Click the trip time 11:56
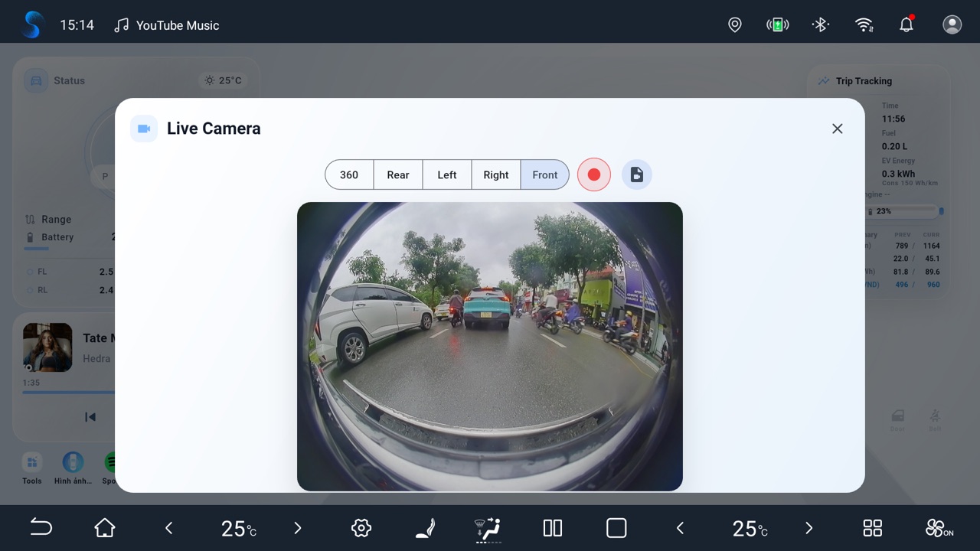Viewport: 980px width, 551px height. pyautogui.click(x=893, y=119)
